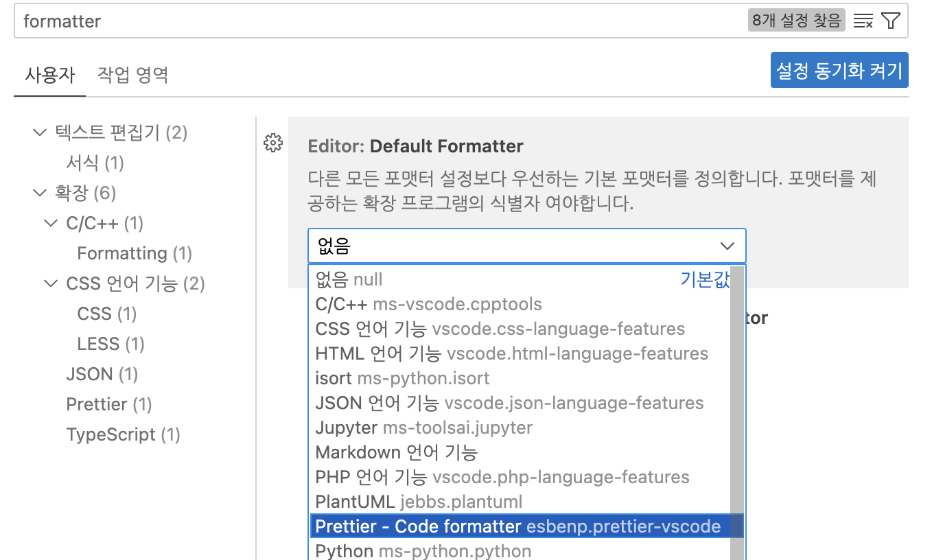Screen dimensions: 932x560
Task: Collapse the C/C++ tree node
Action: tap(50, 222)
